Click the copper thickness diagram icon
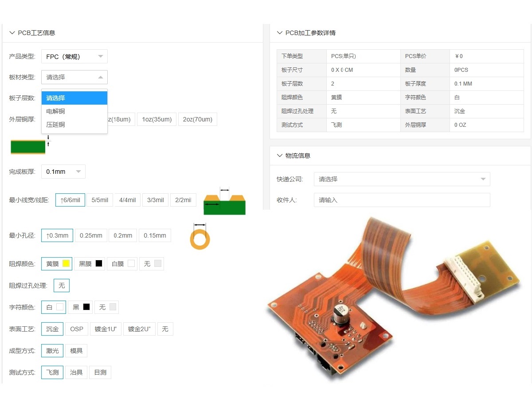 point(29,146)
